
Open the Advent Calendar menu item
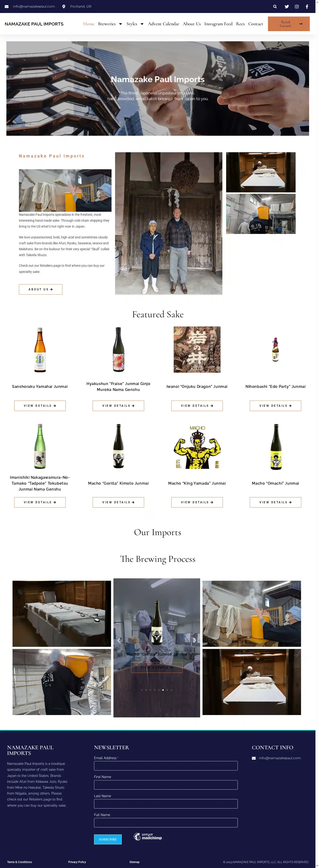pyautogui.click(x=163, y=24)
